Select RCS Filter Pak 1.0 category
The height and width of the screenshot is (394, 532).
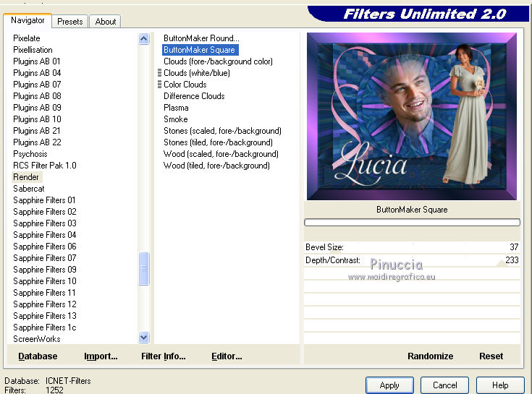[45, 166]
